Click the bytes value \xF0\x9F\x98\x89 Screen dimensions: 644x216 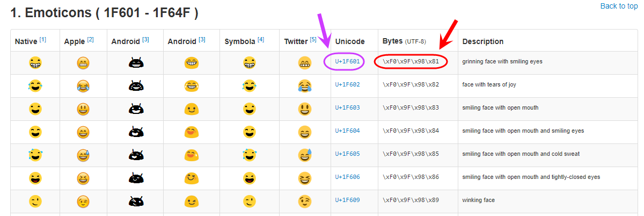[x=411, y=200]
